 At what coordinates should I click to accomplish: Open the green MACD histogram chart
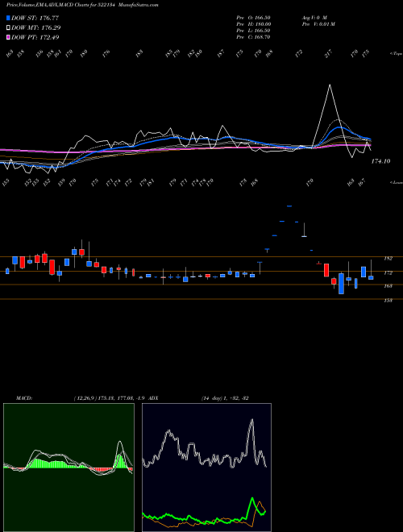tap(69, 468)
